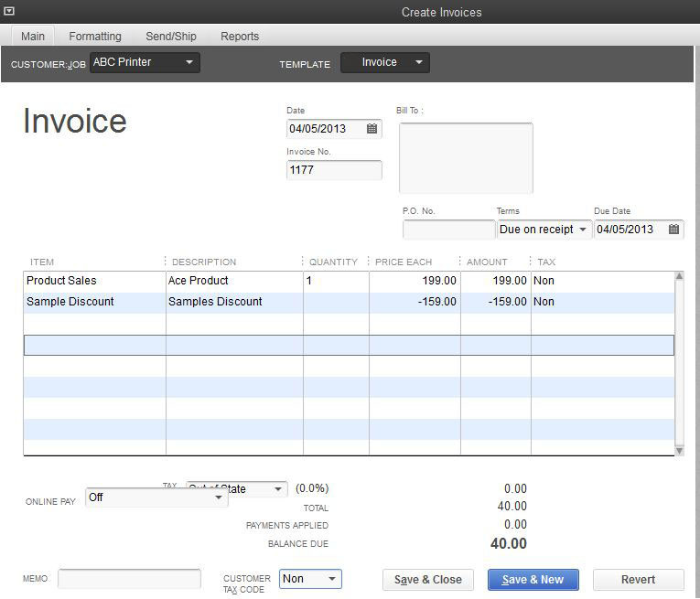This screenshot has width=700, height=599.
Task: Click the Revert button
Action: 638,580
